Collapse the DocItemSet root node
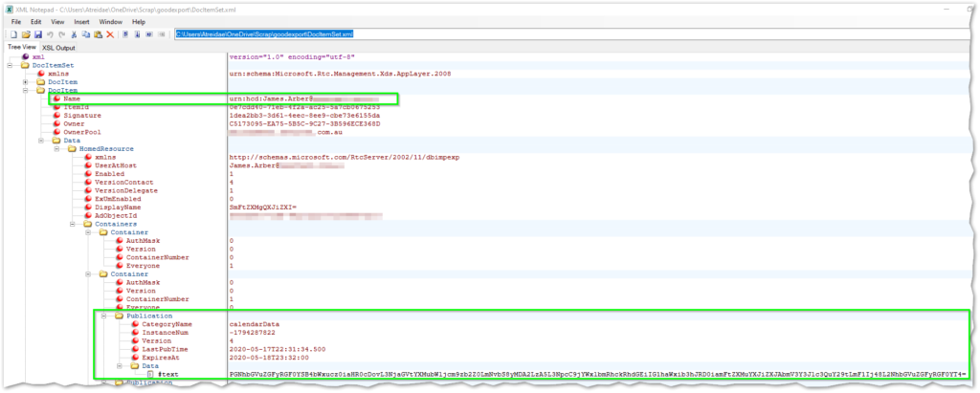Image resolution: width=980 pixels, height=393 pixels. 10,65
